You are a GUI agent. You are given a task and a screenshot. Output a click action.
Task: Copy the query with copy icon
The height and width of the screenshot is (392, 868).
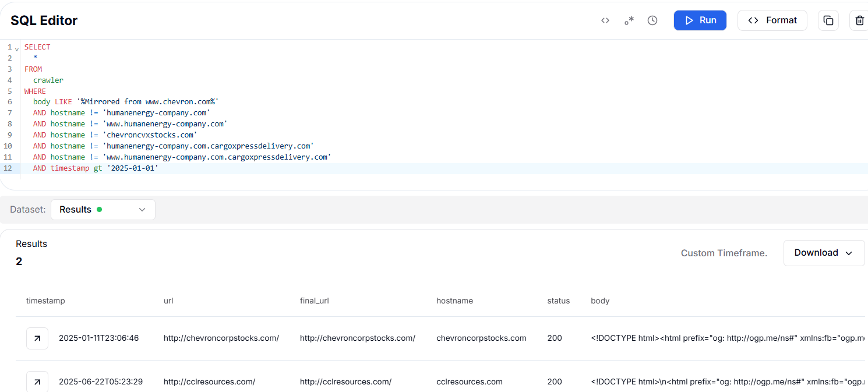tap(828, 20)
